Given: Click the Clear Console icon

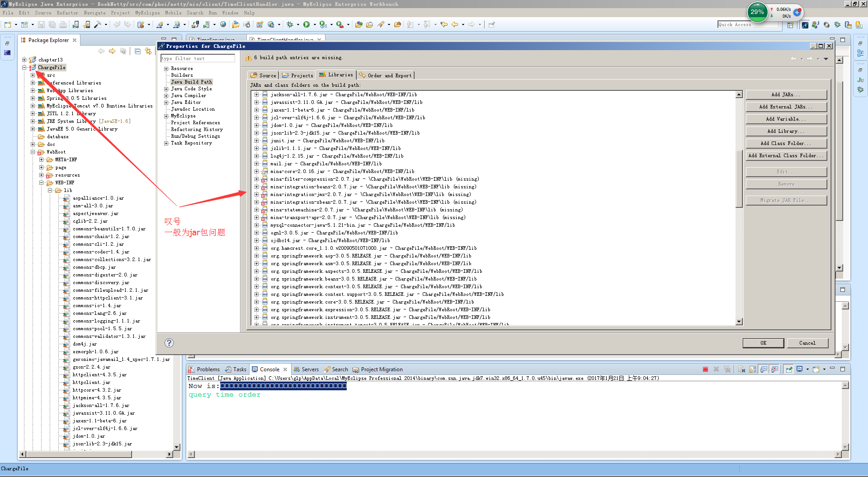Looking at the screenshot, I should pyautogui.click(x=741, y=369).
